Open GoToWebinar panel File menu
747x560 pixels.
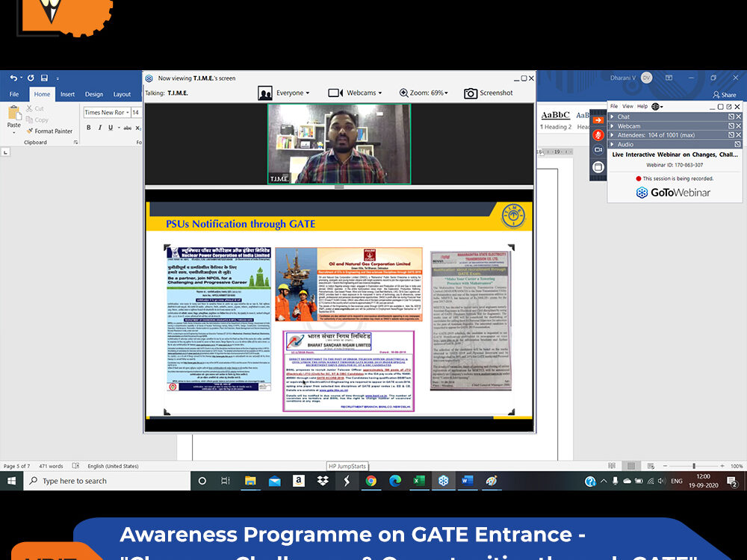[x=614, y=106]
